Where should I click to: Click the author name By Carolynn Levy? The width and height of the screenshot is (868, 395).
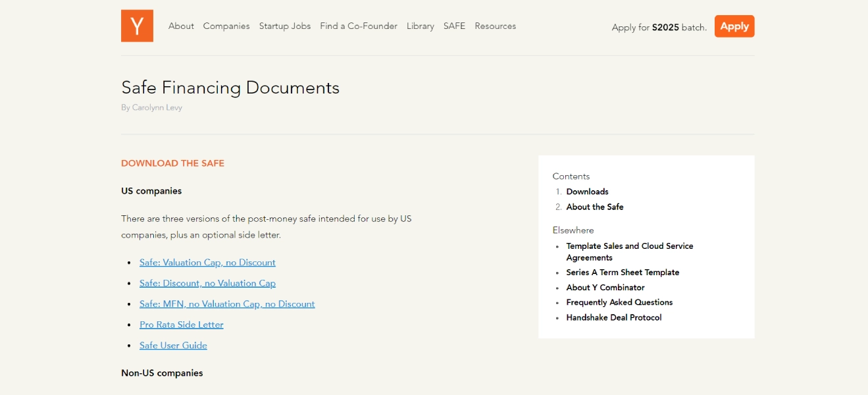pos(151,108)
